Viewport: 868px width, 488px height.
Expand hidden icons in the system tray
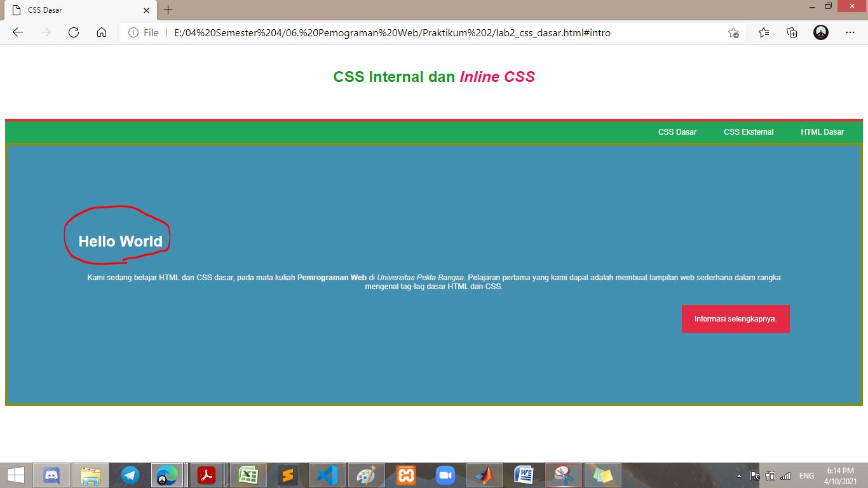[738, 475]
